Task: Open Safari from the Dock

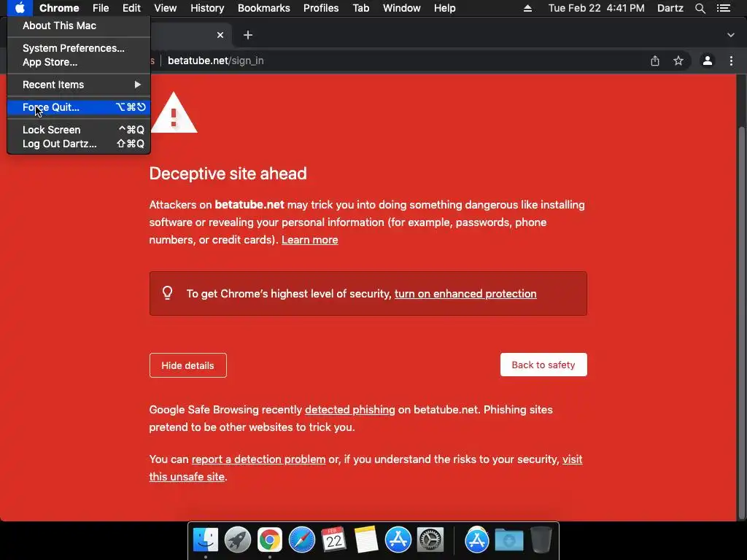Action: point(302,540)
